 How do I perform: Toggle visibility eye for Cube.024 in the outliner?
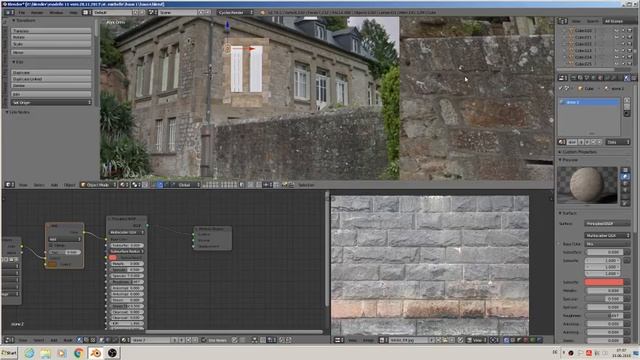coord(616,57)
